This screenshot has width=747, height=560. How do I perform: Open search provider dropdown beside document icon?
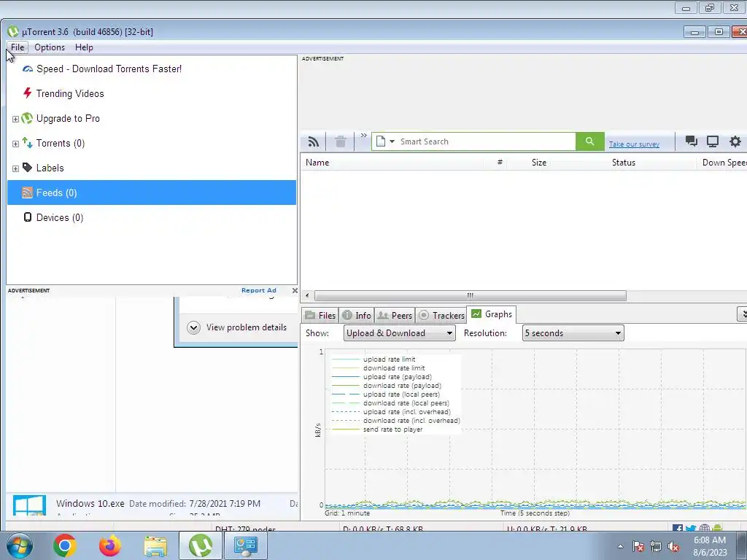point(392,141)
